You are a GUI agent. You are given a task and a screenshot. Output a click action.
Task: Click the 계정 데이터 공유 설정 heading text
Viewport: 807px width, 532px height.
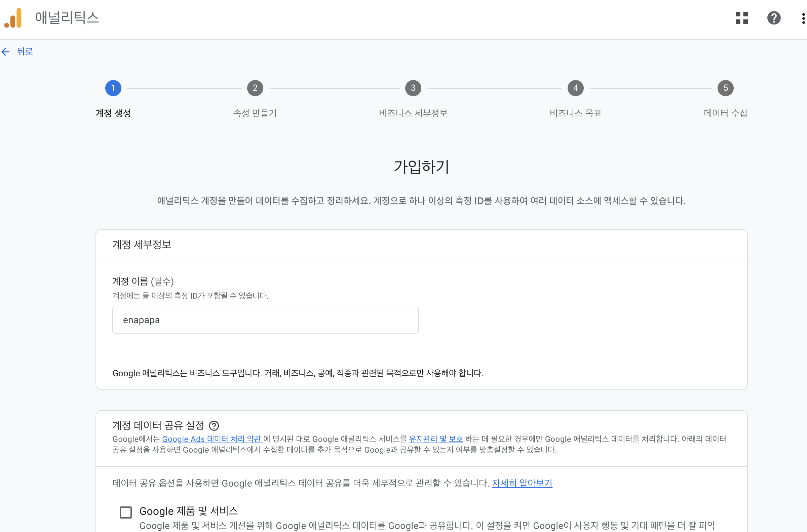[158, 425]
